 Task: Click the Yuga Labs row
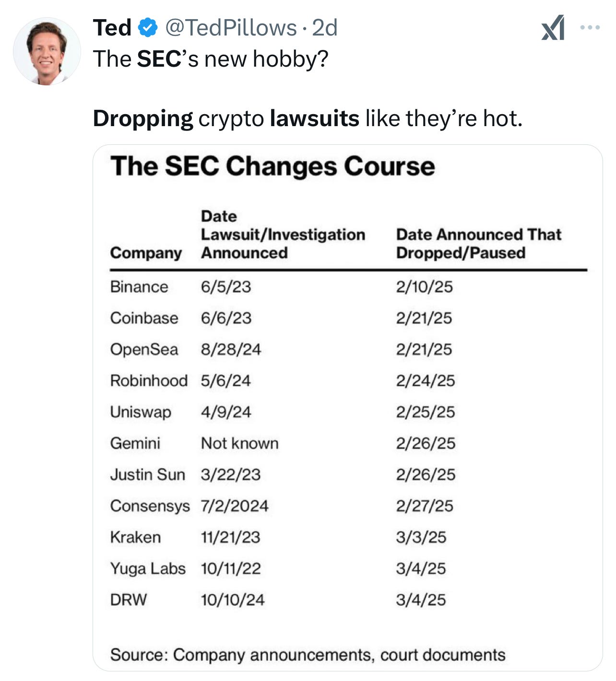(x=348, y=569)
